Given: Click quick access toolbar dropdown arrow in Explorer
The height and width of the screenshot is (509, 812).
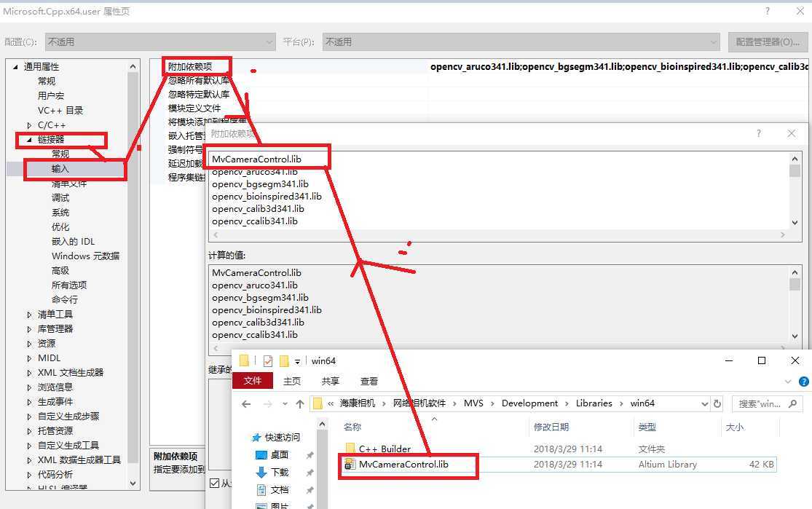Looking at the screenshot, I should [297, 361].
